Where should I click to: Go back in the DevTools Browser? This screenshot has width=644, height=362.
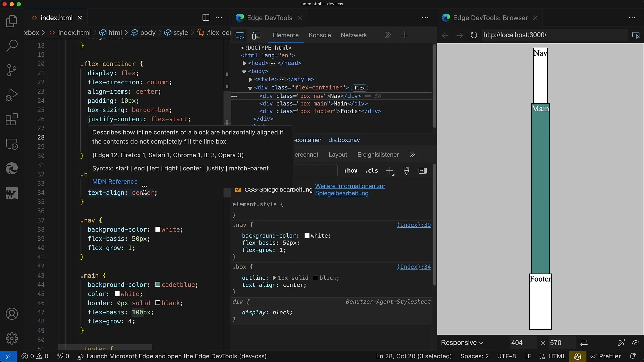pos(445,35)
